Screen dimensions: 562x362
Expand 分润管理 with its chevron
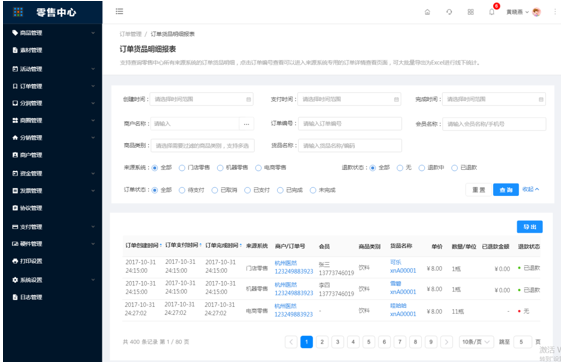tap(93, 103)
